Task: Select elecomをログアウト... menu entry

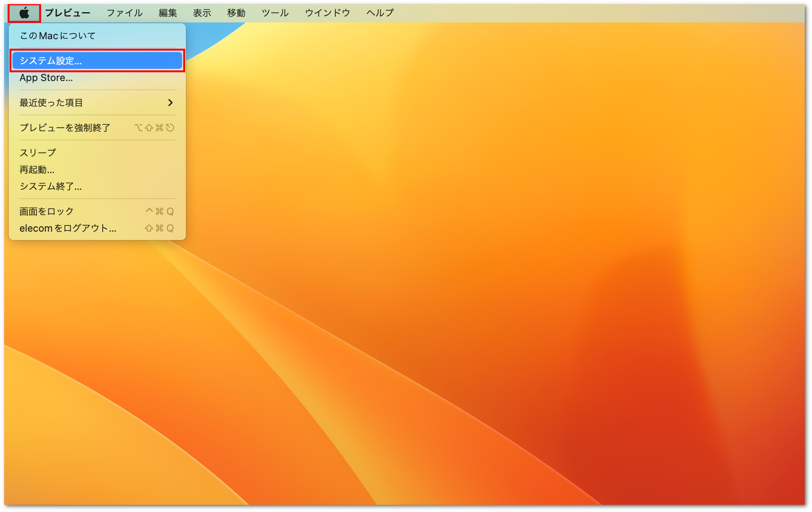Action: [97, 228]
